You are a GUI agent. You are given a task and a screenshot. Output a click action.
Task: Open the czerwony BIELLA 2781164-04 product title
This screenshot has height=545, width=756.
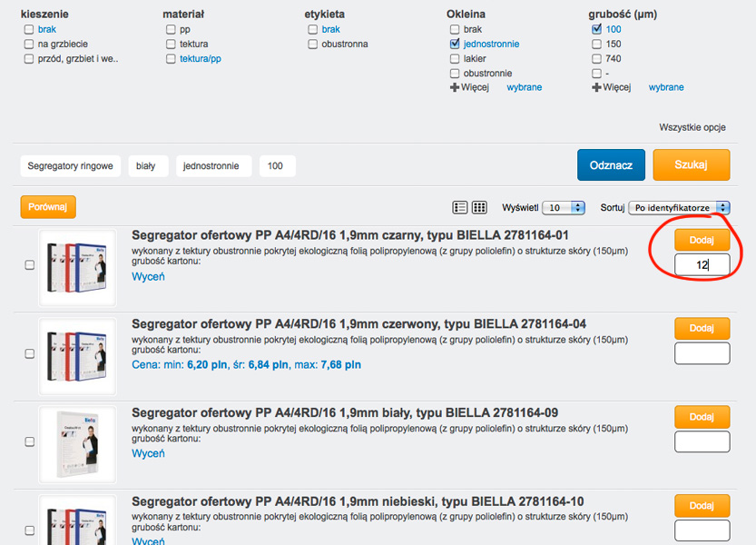point(358,324)
